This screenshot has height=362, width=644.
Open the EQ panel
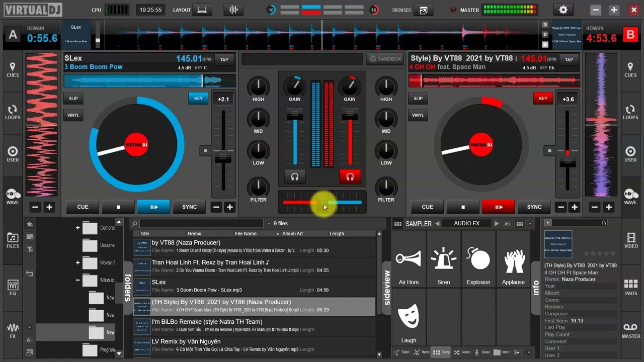coord(13,287)
